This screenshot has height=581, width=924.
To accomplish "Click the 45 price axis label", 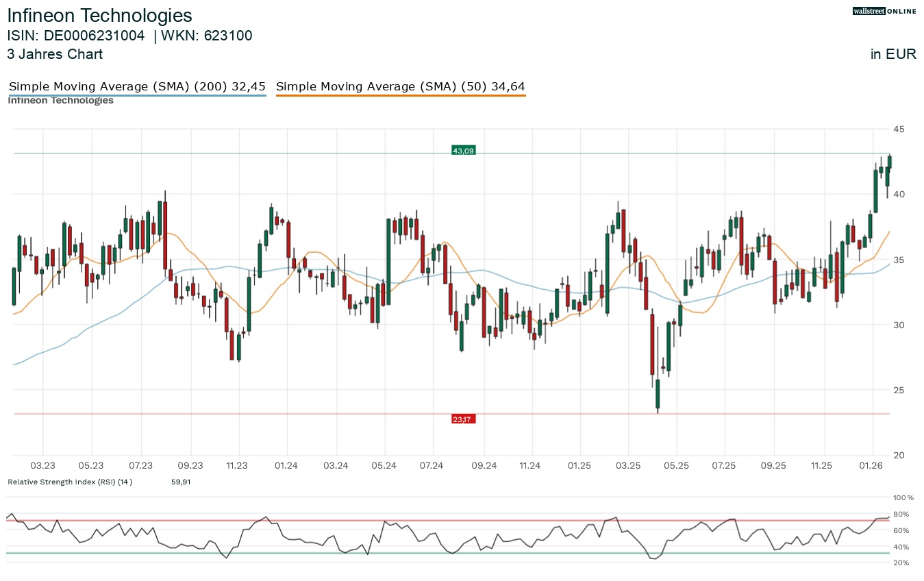I will [898, 129].
